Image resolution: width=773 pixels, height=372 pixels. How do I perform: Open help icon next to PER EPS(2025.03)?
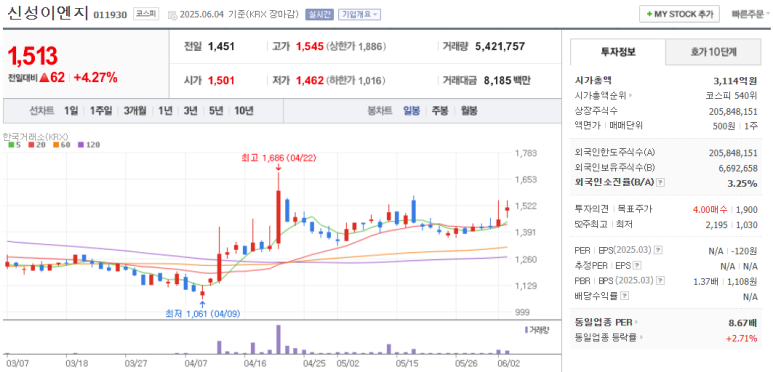pos(658,251)
